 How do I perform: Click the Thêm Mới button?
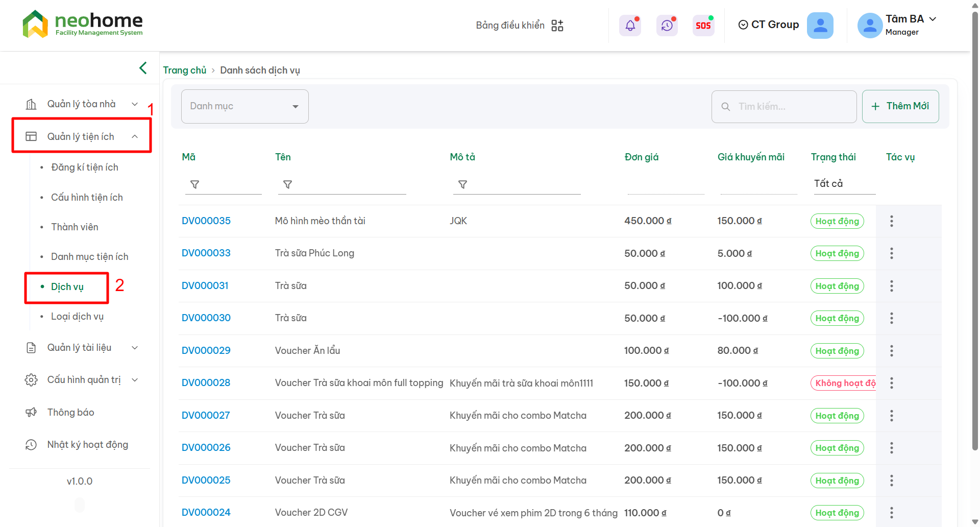pos(900,106)
